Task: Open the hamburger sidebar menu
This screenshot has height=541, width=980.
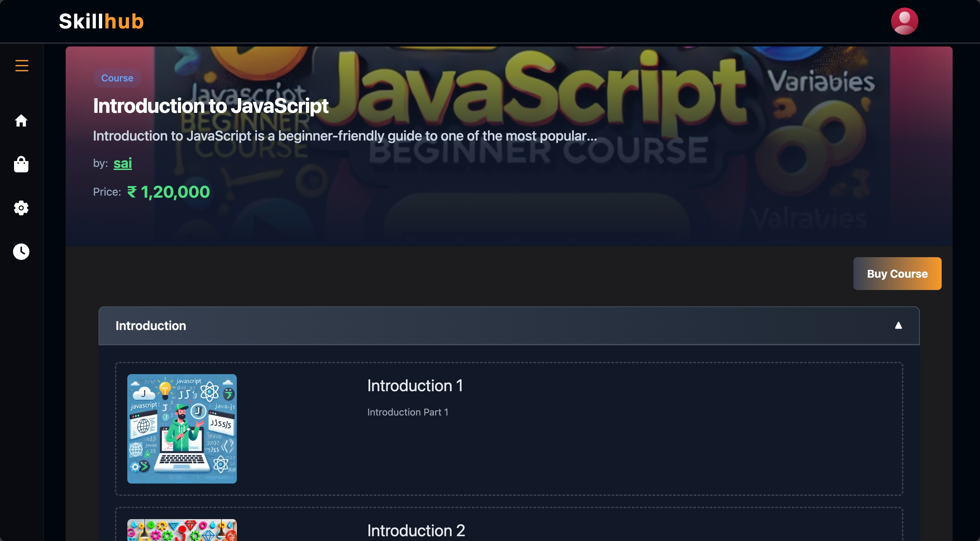Action: [x=22, y=65]
